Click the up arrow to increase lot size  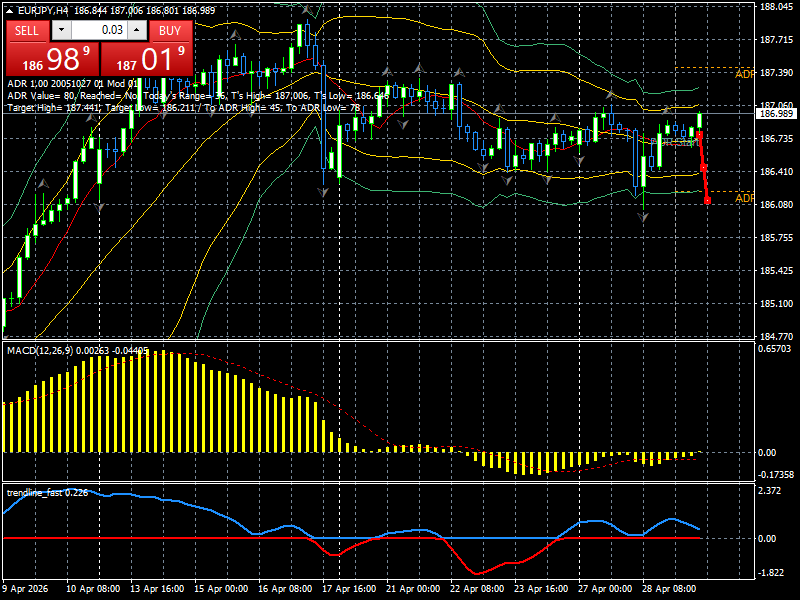(136, 30)
